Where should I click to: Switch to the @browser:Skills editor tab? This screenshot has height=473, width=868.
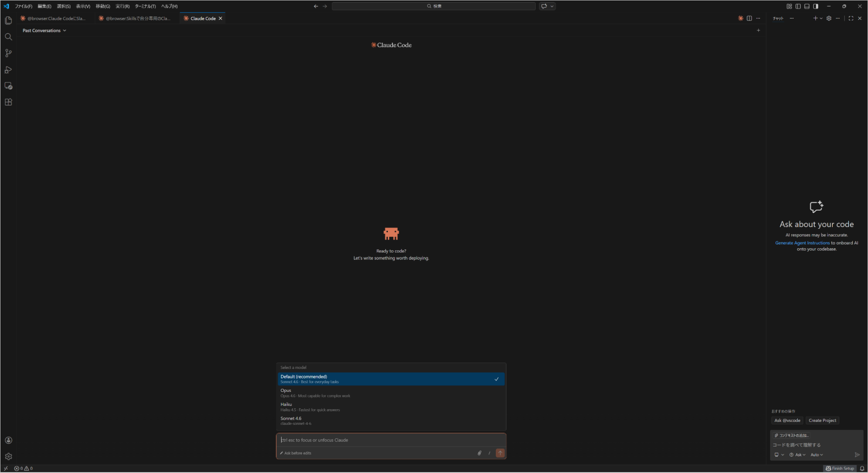click(137, 18)
